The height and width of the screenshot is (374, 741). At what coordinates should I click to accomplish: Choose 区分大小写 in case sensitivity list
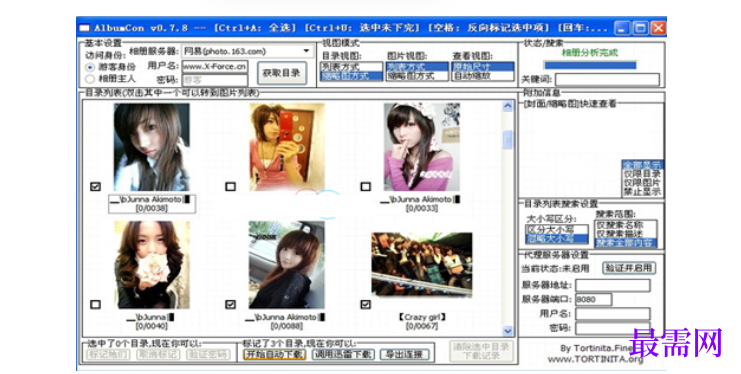(557, 229)
